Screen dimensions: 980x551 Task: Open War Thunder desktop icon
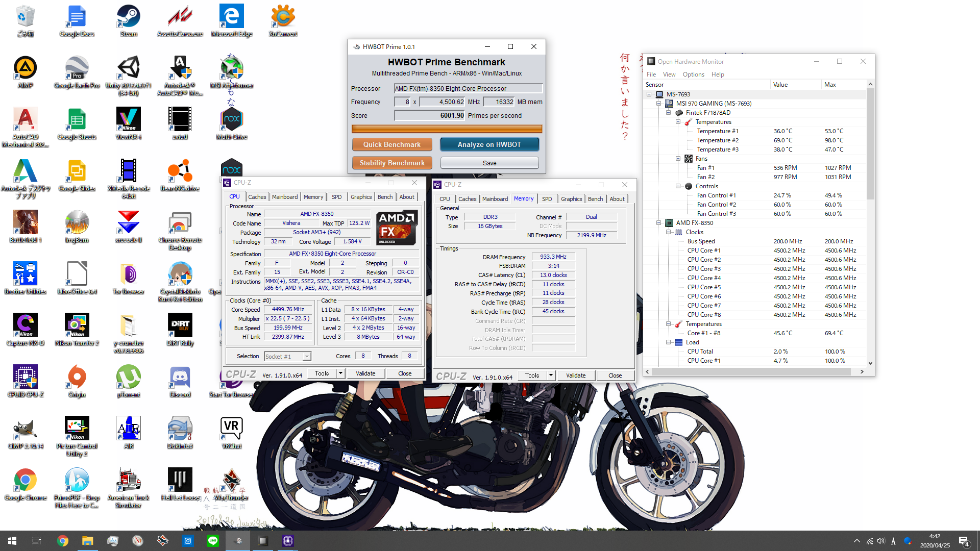(232, 484)
